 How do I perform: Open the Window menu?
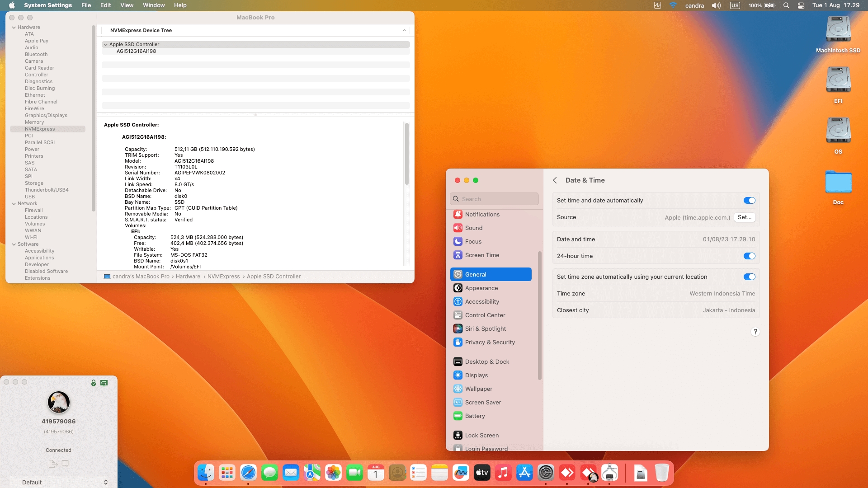coord(154,5)
